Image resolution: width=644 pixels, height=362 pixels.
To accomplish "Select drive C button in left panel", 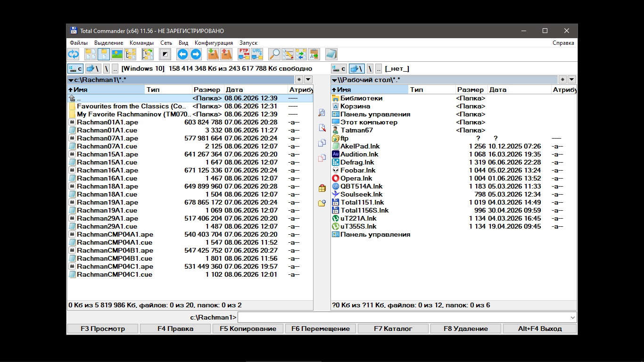I will click(x=75, y=69).
